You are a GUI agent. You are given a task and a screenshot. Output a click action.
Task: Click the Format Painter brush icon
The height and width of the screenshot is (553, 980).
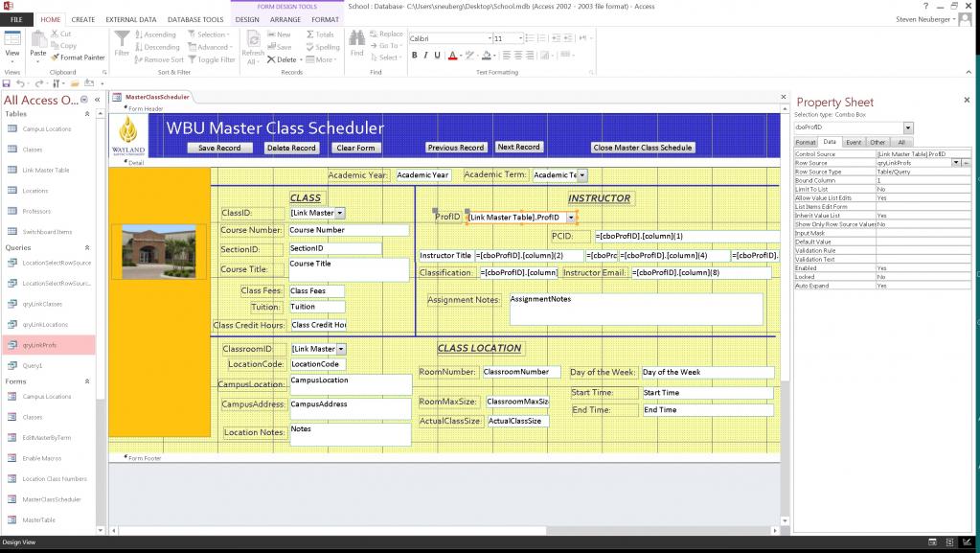(55, 58)
